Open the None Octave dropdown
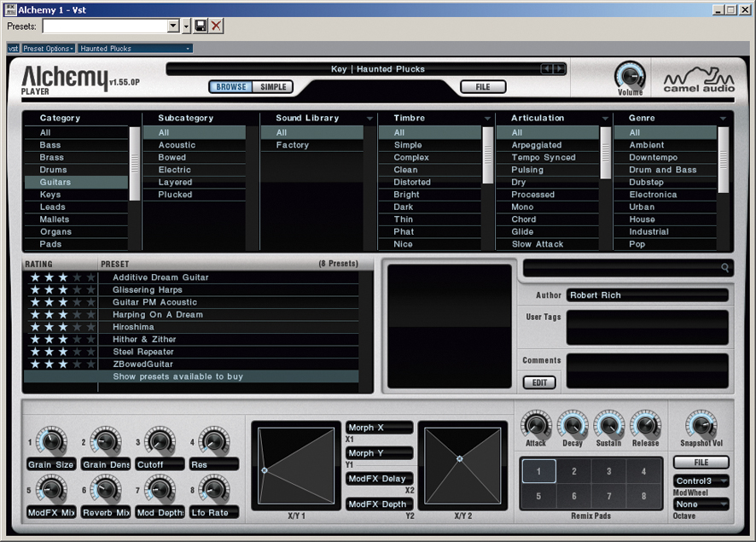 [701, 504]
